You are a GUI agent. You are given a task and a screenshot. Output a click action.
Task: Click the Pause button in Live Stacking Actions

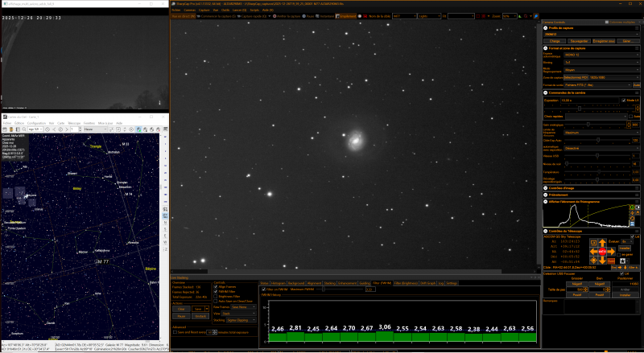click(x=181, y=316)
